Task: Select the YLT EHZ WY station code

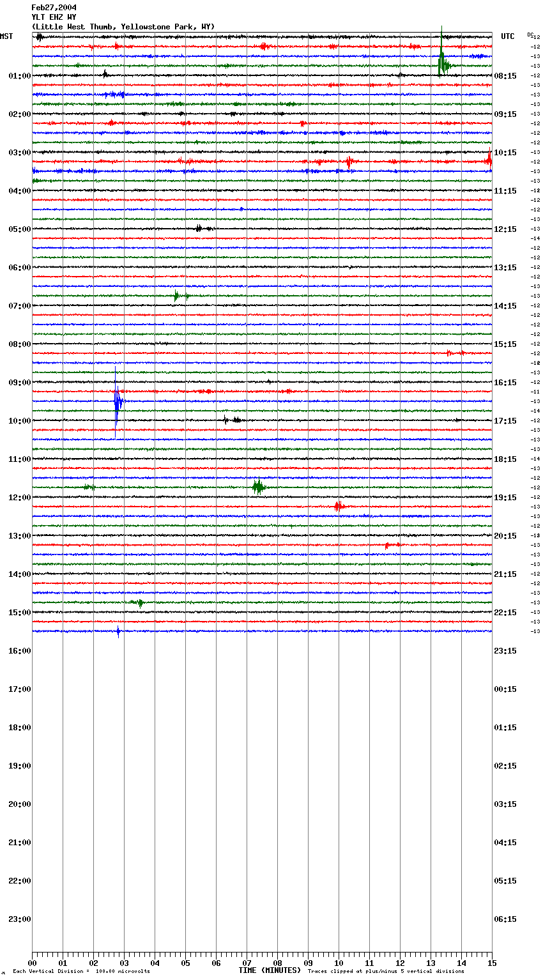Action: pos(54,17)
